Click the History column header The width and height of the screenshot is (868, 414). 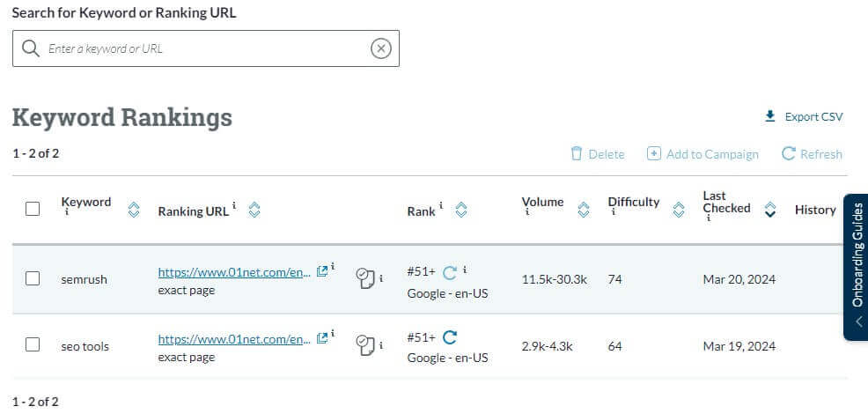(815, 210)
